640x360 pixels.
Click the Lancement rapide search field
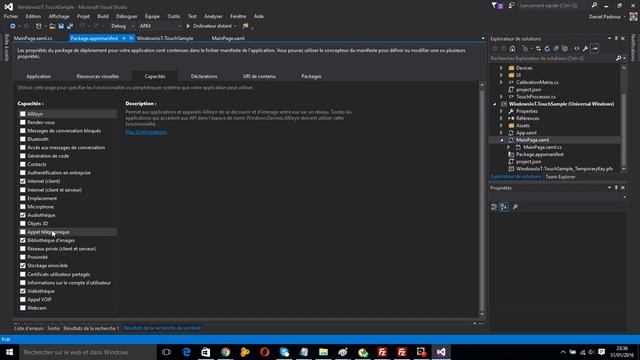[x=553, y=6]
